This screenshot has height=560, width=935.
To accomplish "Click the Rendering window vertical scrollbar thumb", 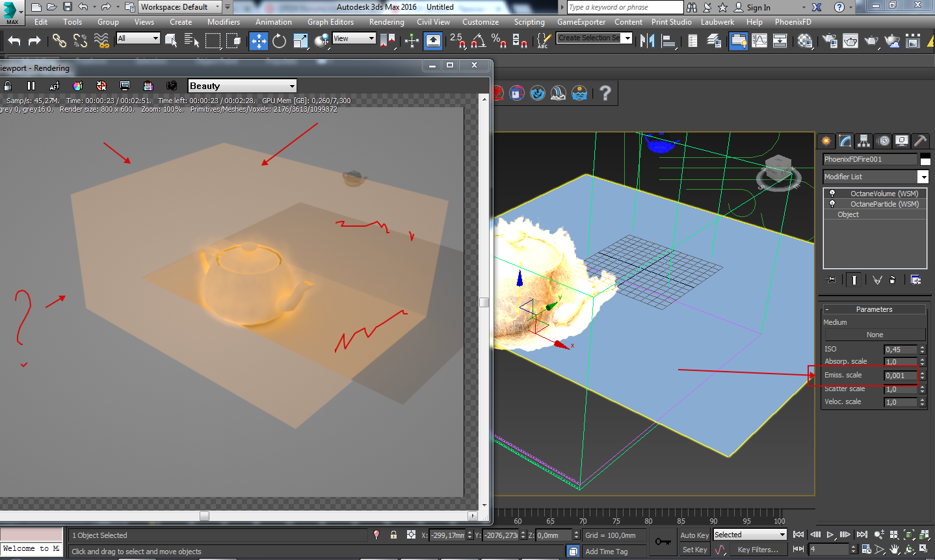I will pyautogui.click(x=484, y=302).
